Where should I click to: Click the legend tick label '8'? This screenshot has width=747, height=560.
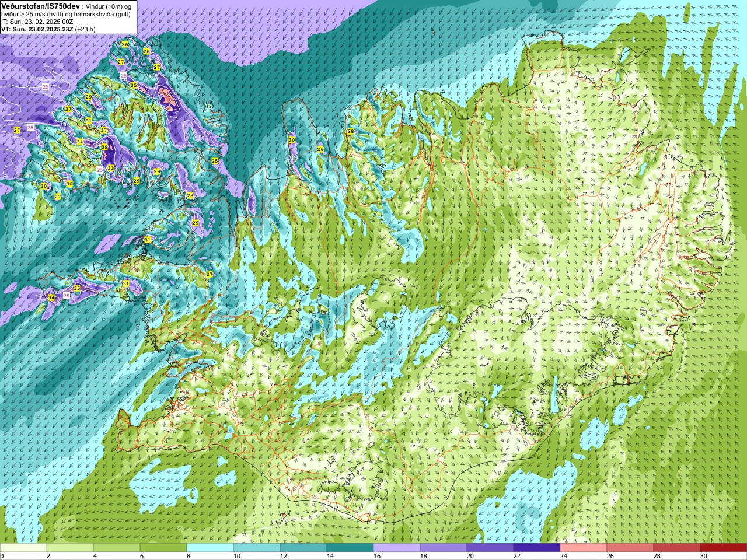click(x=189, y=556)
